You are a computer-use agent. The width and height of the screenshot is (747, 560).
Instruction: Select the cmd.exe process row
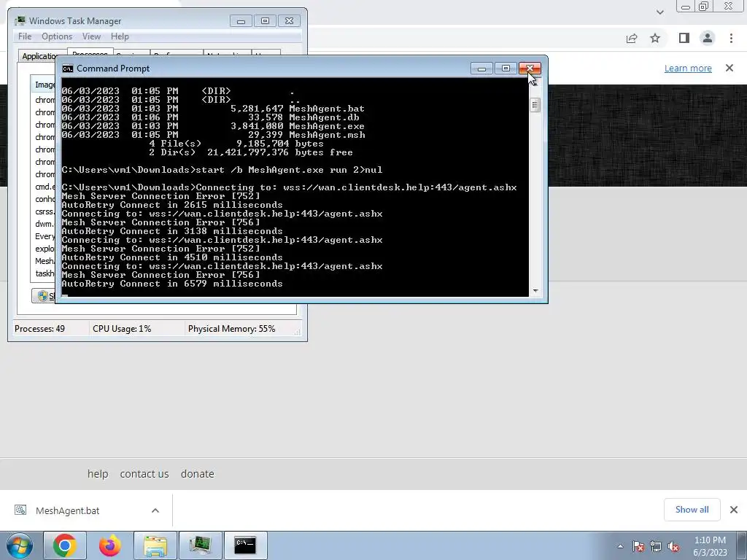pos(44,187)
